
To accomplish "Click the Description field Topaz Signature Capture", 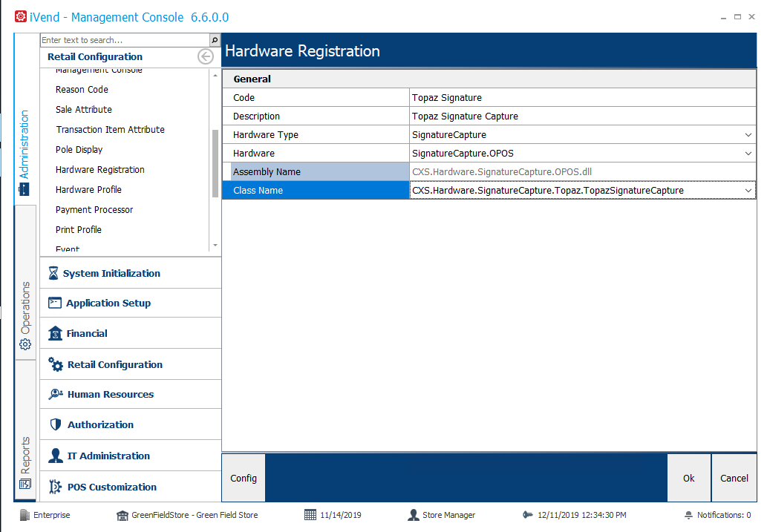I will [x=582, y=116].
